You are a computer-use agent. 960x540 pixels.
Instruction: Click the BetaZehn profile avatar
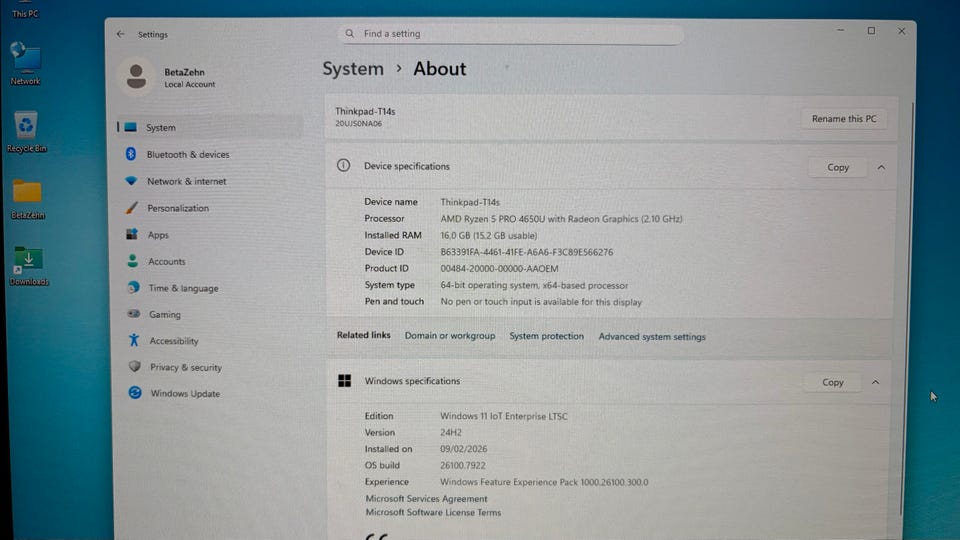[137, 77]
